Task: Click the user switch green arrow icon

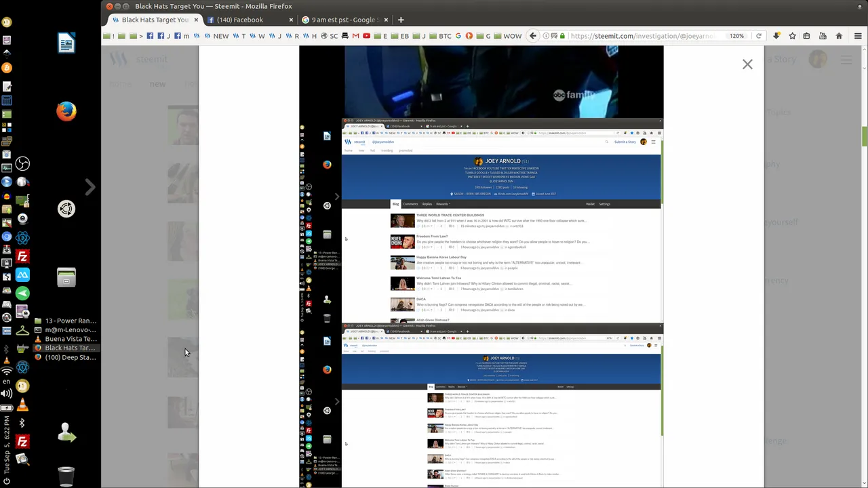Action: [x=66, y=433]
